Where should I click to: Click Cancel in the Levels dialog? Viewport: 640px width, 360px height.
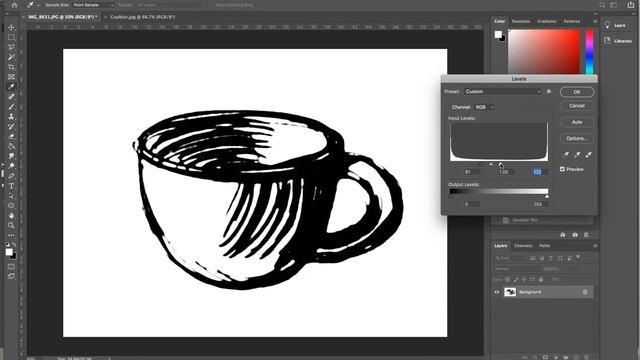pos(577,106)
